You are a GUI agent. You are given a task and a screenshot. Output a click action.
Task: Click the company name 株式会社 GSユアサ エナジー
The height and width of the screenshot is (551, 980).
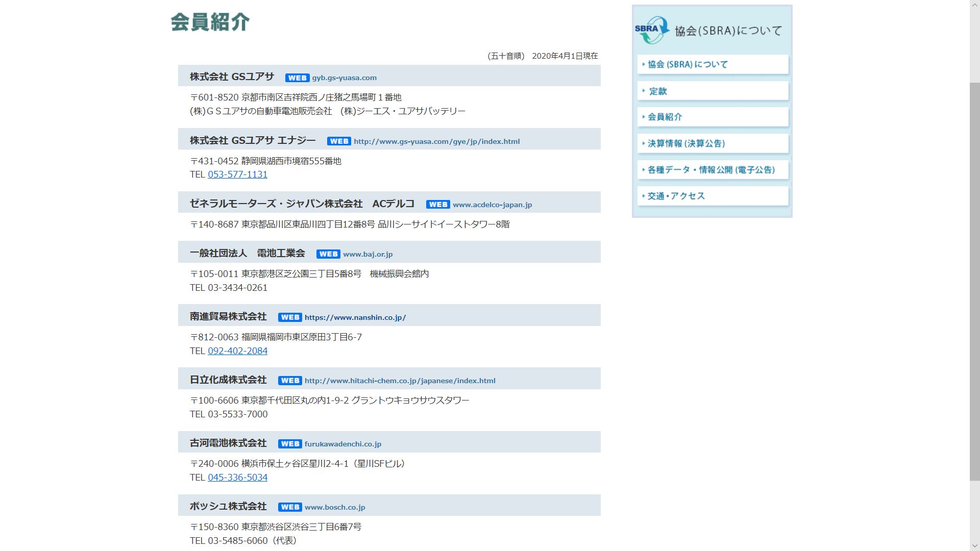coord(253,140)
